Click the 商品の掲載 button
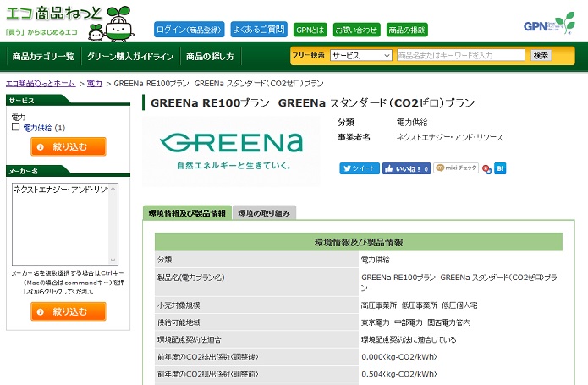 tap(407, 30)
